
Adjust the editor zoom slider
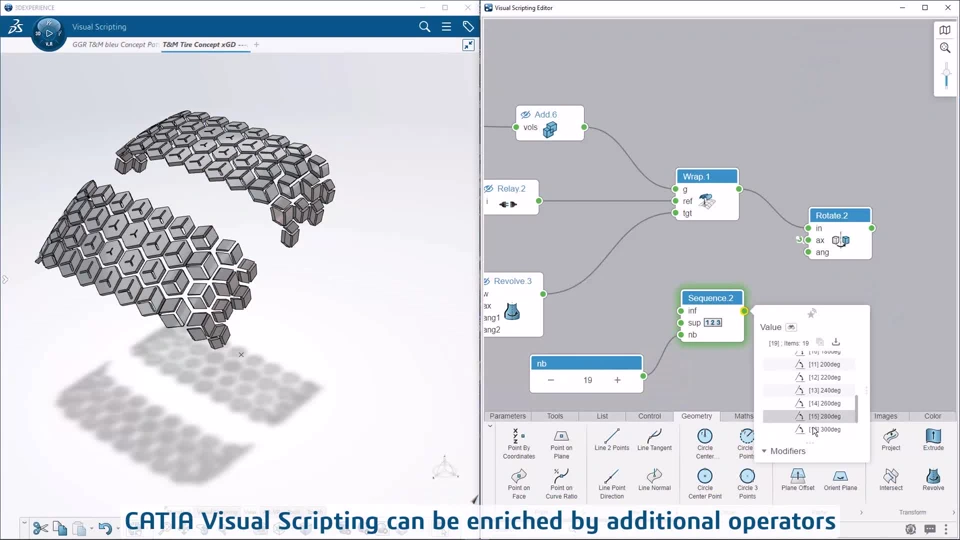946,75
